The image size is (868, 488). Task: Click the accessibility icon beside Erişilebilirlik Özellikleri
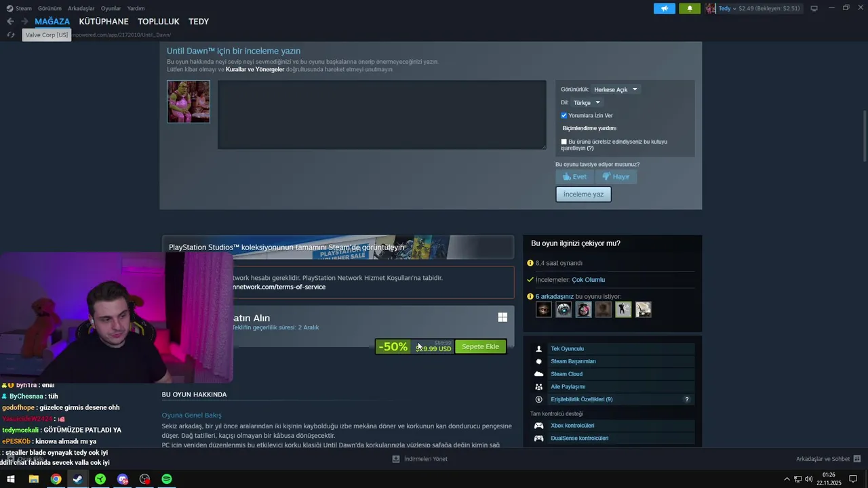[539, 399]
